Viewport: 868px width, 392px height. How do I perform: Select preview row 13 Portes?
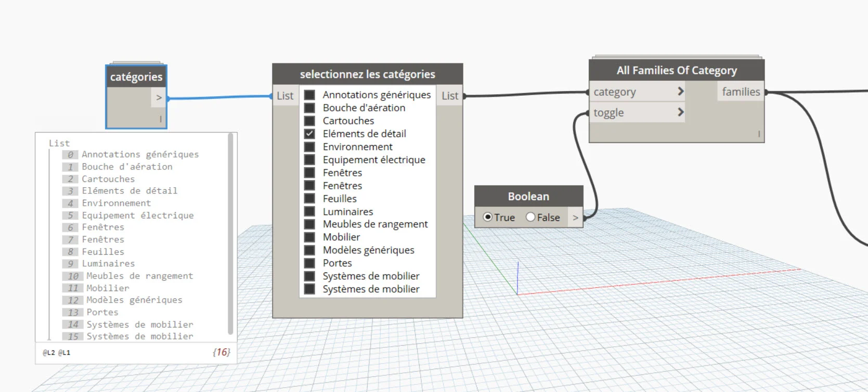[x=90, y=312]
